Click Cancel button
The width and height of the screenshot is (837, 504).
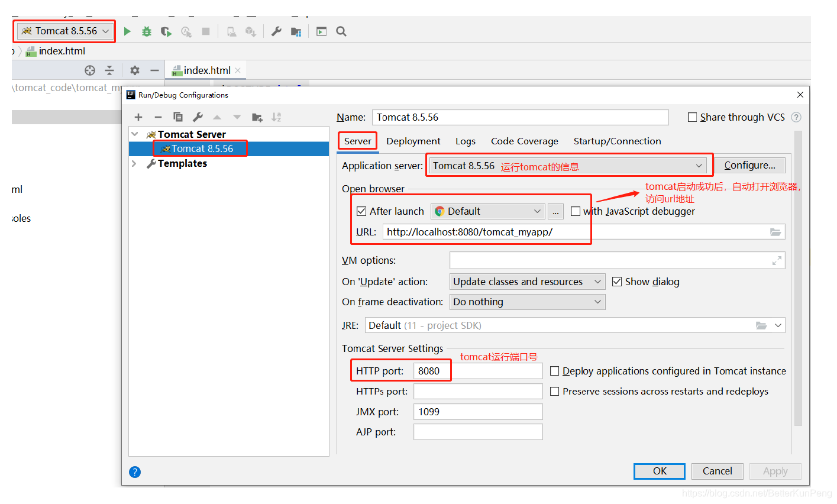[x=717, y=471]
